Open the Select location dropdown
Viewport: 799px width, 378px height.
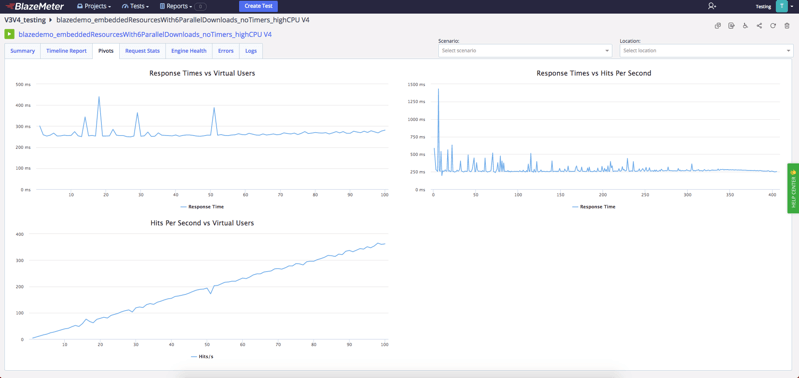tap(706, 51)
